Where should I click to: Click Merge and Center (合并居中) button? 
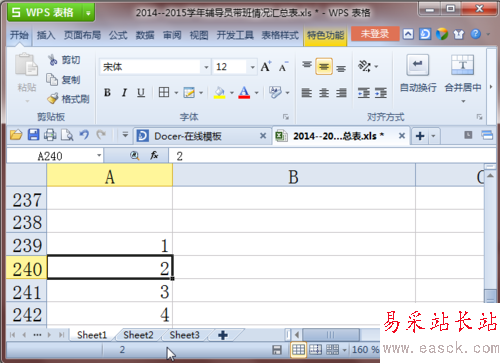(463, 73)
